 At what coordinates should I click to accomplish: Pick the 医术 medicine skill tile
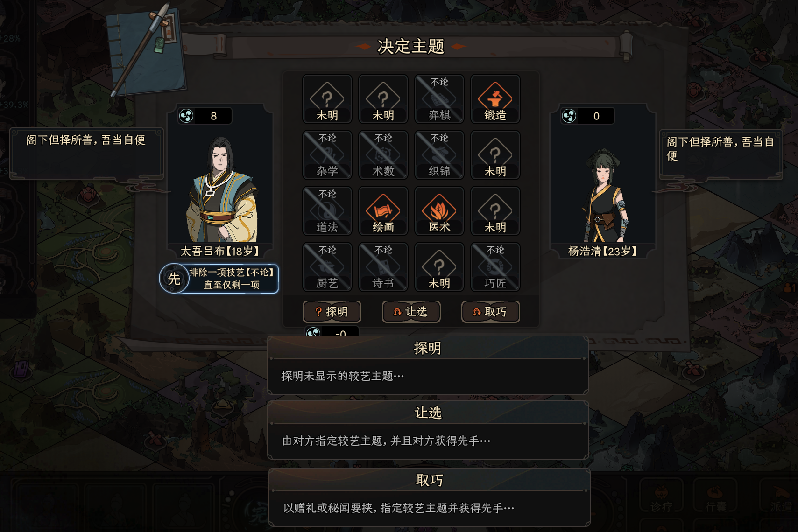click(439, 211)
